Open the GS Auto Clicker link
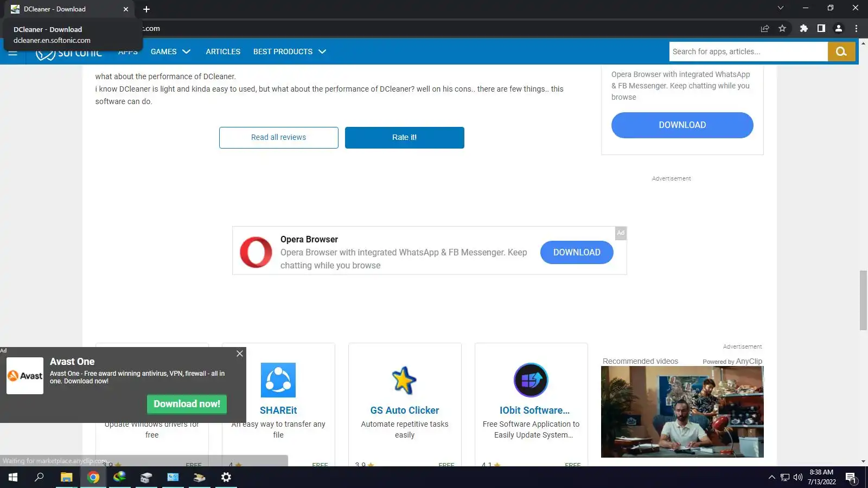Viewport: 868px width, 488px height. point(405,410)
